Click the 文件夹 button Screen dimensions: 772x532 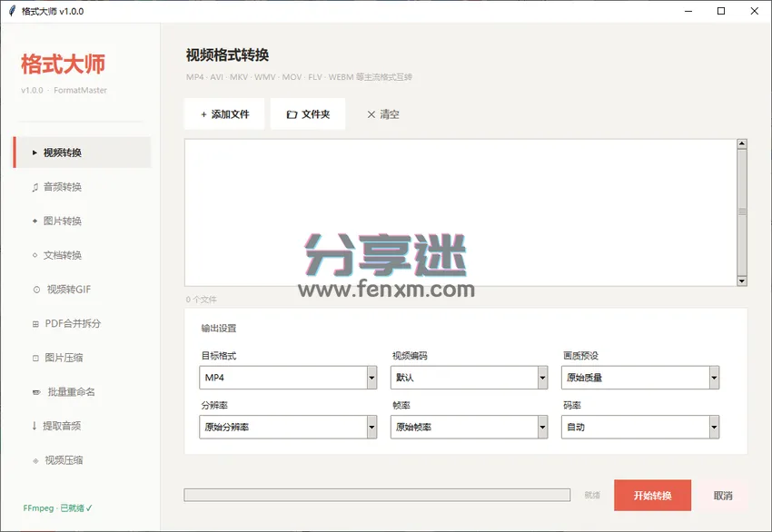click(308, 114)
